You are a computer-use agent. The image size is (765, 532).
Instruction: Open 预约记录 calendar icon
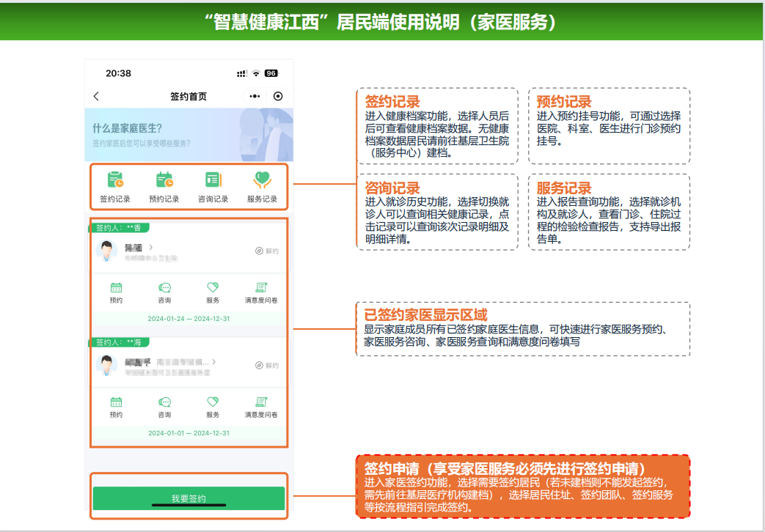[164, 180]
